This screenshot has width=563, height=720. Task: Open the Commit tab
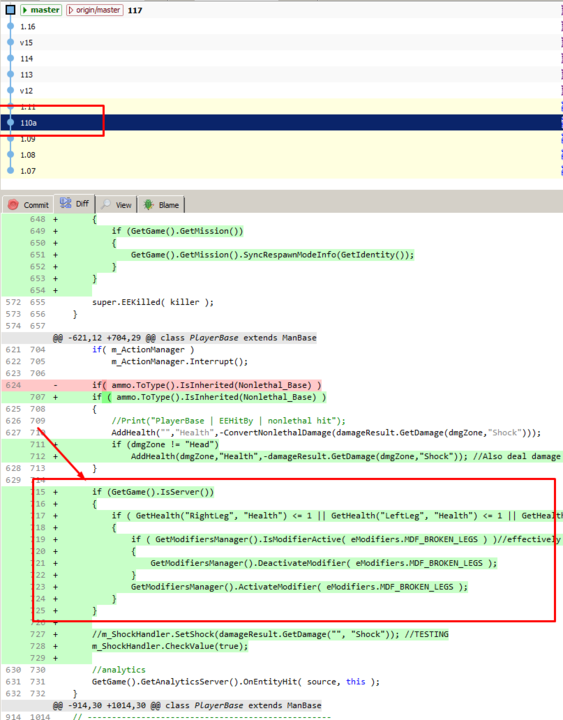28,205
